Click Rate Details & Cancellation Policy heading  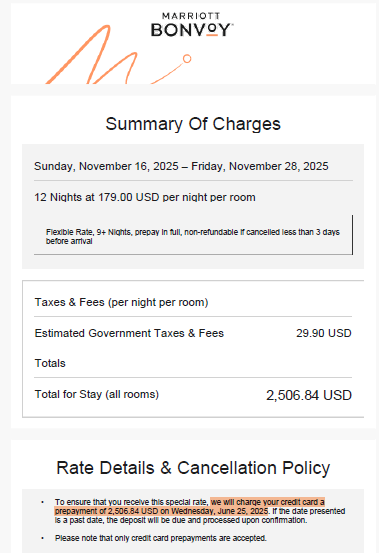pyautogui.click(x=193, y=468)
